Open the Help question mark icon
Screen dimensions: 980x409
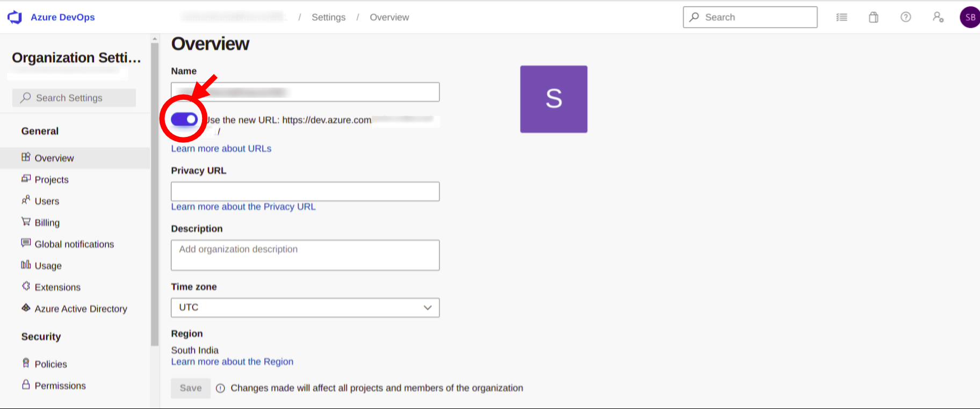[x=906, y=17]
